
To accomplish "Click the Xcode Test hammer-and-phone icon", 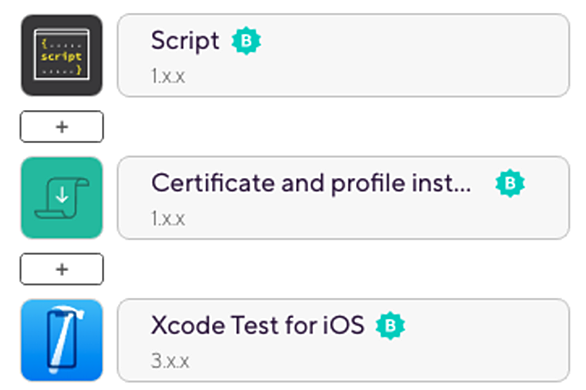I will click(x=62, y=340).
